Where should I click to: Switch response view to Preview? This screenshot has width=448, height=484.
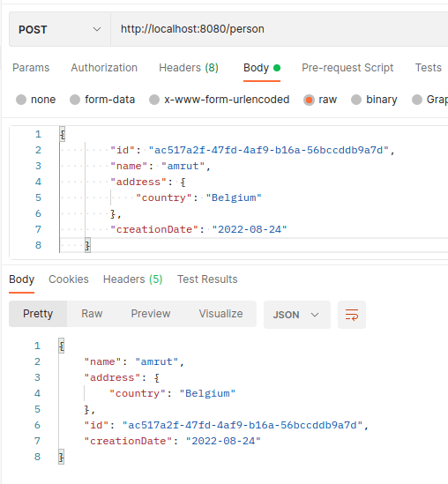151,314
